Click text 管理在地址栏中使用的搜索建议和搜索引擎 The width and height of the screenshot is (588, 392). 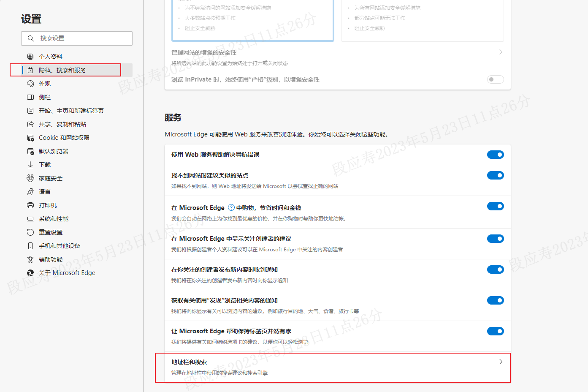click(219, 373)
